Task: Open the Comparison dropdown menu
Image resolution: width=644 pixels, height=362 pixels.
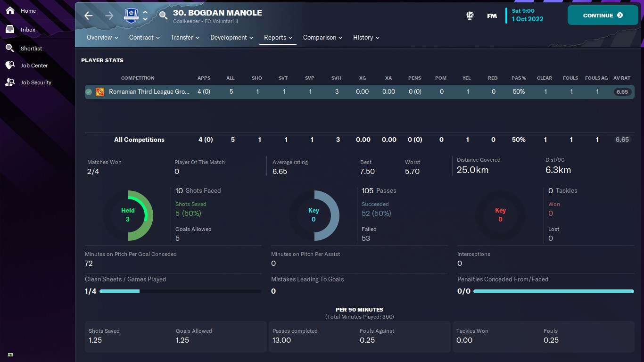Action: [323, 38]
